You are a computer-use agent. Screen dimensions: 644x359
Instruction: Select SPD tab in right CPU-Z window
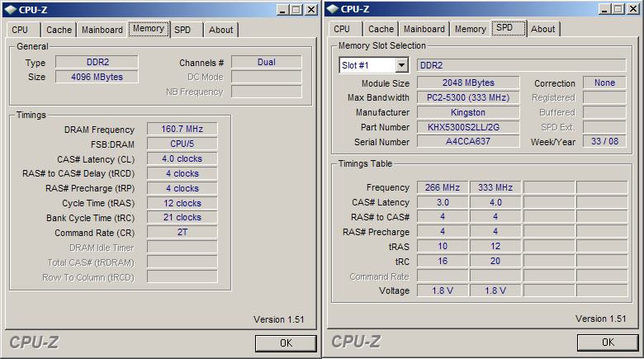pyautogui.click(x=509, y=28)
